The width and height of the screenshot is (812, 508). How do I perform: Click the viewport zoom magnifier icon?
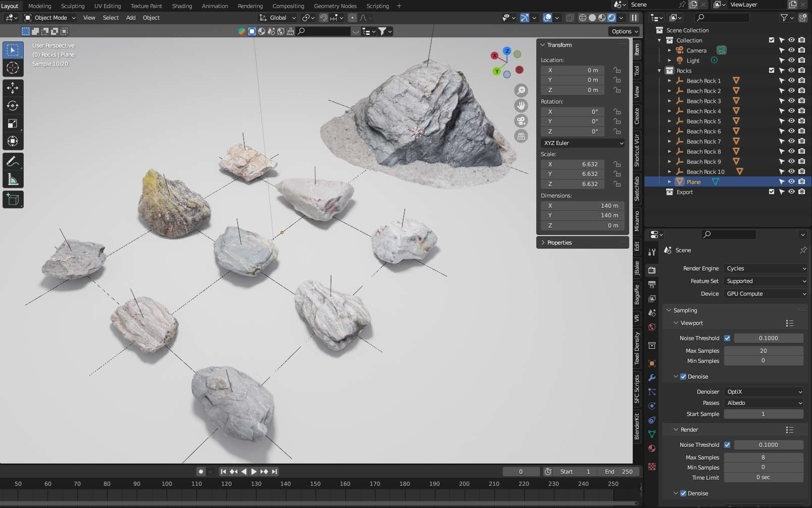click(x=521, y=90)
